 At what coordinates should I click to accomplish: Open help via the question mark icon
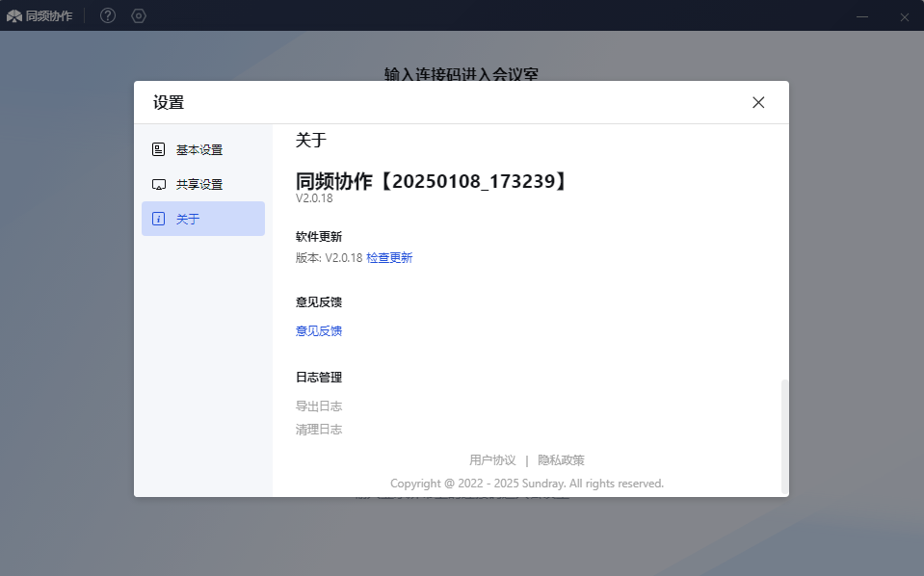click(x=108, y=15)
